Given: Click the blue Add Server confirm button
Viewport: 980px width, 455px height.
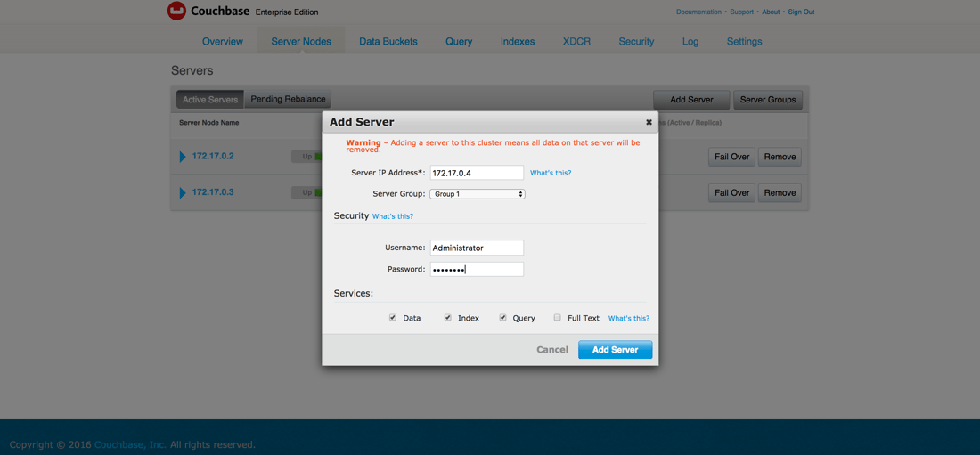Looking at the screenshot, I should [615, 350].
